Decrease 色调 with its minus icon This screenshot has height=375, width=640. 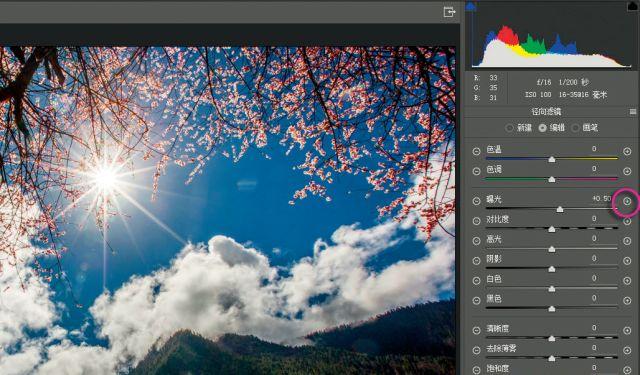pyautogui.click(x=476, y=171)
